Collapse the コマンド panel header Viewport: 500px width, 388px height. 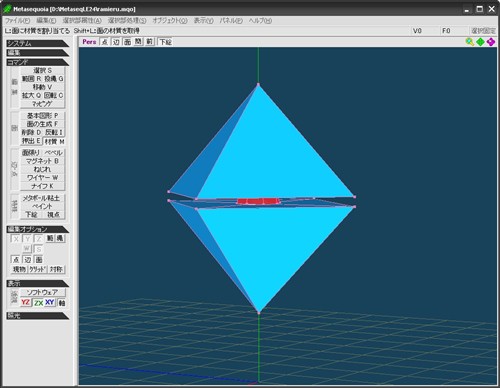tap(38, 62)
